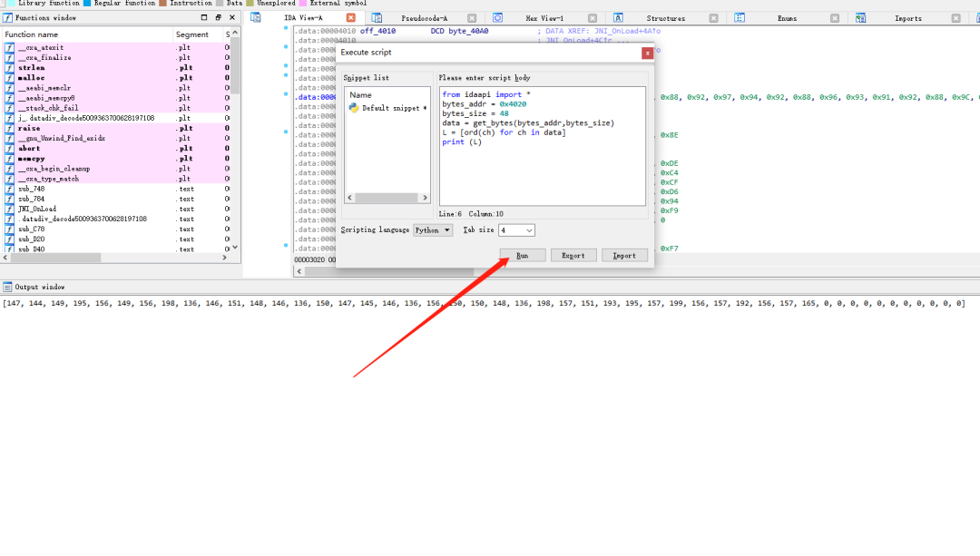980x556 pixels.
Task: Switch to the Pseudocode-A tab
Action: tap(425, 18)
